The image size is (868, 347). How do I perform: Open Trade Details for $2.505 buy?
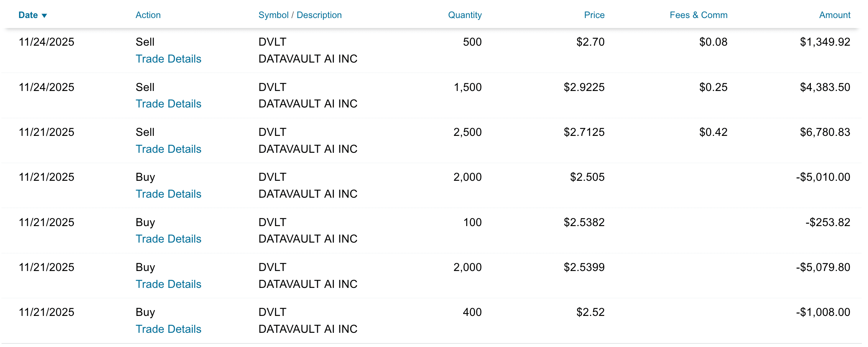point(168,194)
